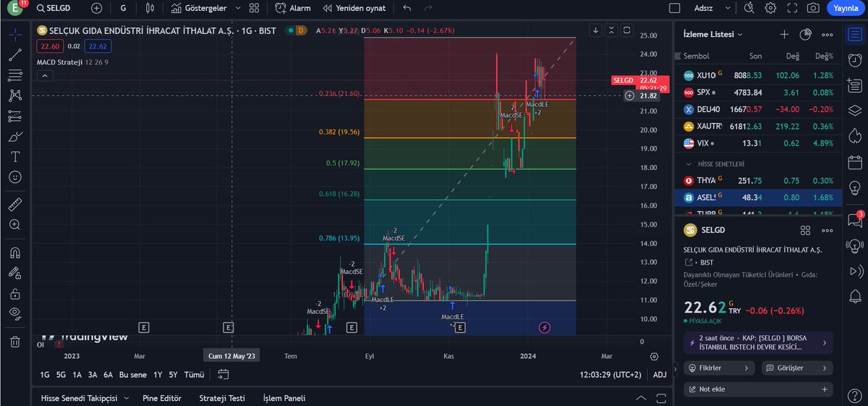This screenshot has width=868, height=406.
Task: Add symbol to compare using plus icon
Action: pyautogui.click(x=97, y=8)
